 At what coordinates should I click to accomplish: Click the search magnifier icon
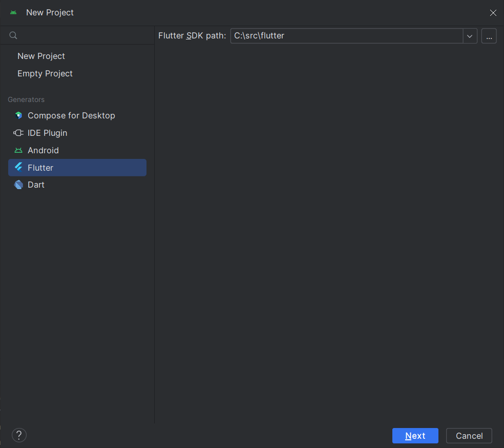pos(14,35)
